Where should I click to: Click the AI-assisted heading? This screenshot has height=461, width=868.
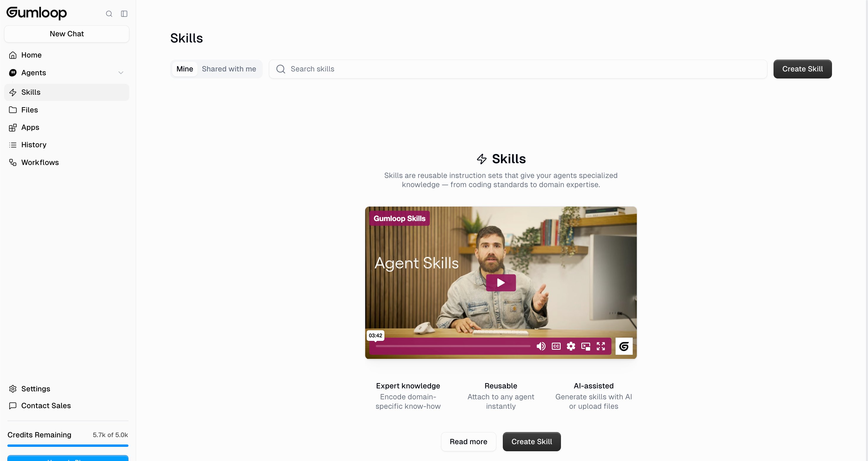tap(593, 386)
